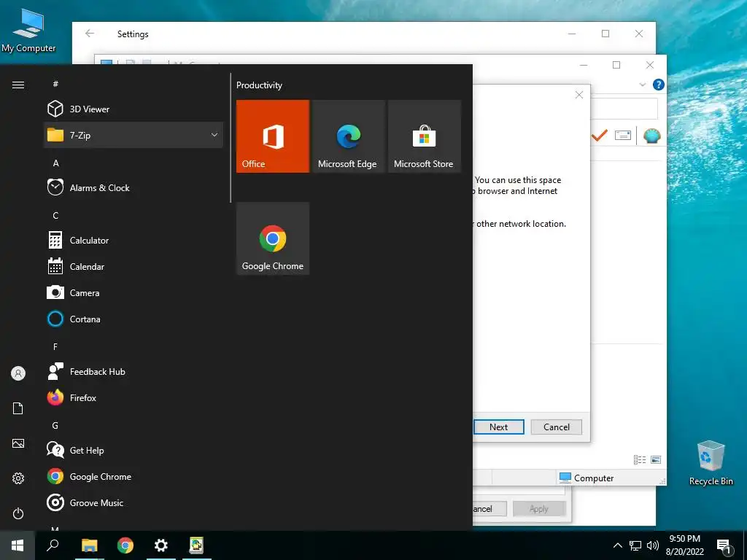Open volume control in system tray
Viewport: 747px width, 560px height.
pos(653,545)
